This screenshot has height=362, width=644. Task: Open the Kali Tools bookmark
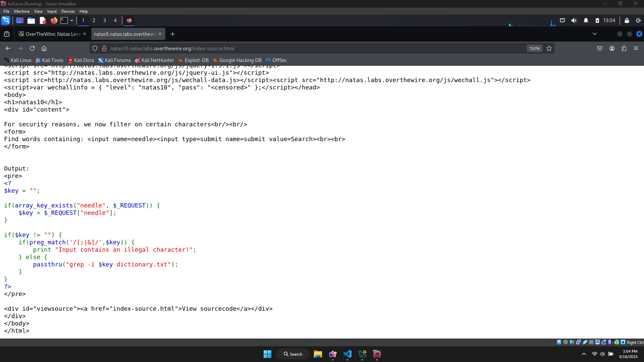tap(49, 60)
